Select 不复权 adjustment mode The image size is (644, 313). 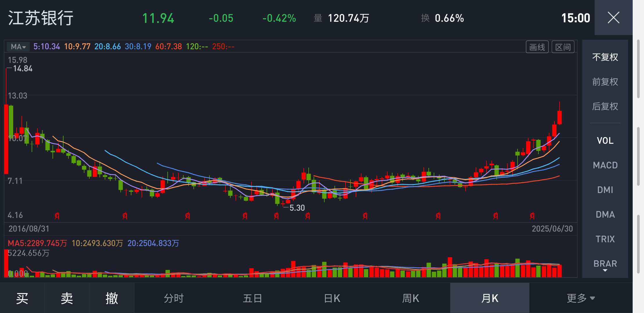(605, 57)
